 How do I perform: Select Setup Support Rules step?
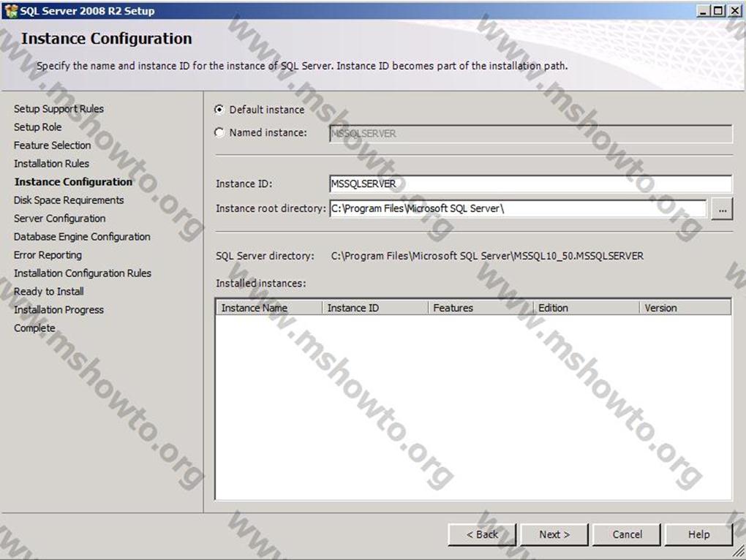coord(59,109)
